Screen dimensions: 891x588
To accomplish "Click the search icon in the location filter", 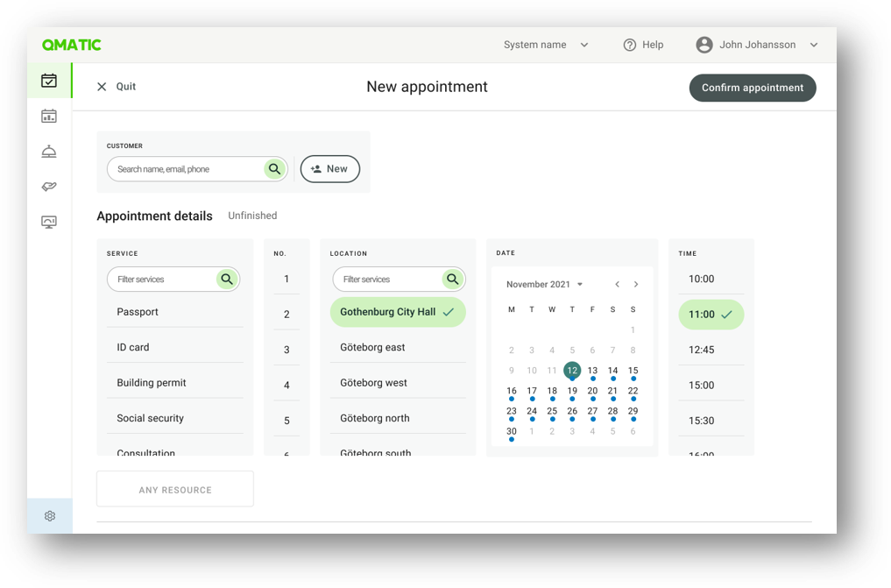I will click(452, 279).
